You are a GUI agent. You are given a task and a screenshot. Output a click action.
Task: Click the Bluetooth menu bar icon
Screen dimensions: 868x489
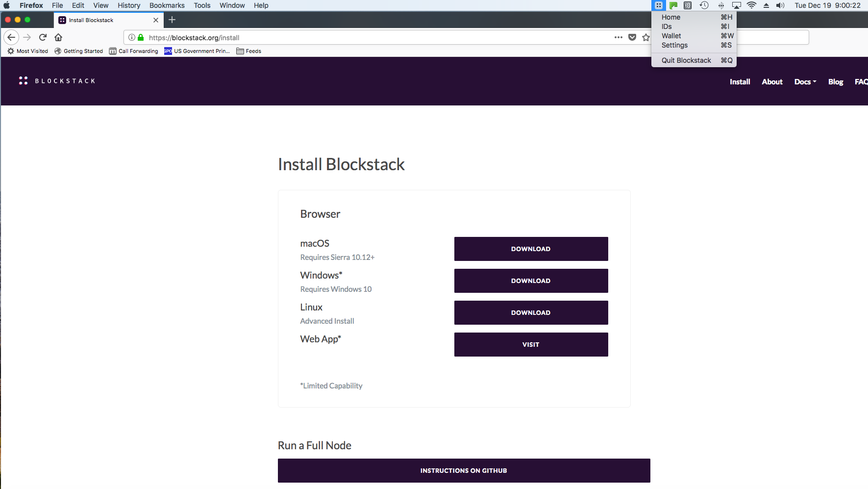pyautogui.click(x=721, y=5)
